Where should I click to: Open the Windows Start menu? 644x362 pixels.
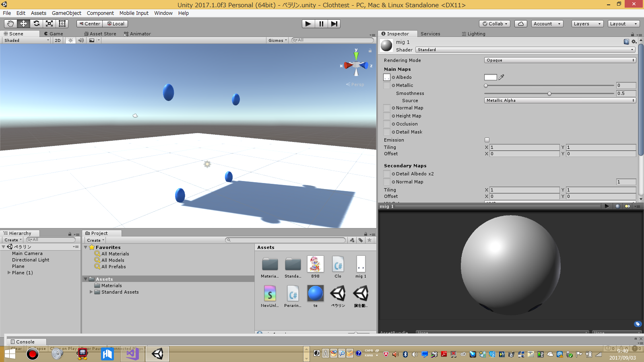coord(10,354)
